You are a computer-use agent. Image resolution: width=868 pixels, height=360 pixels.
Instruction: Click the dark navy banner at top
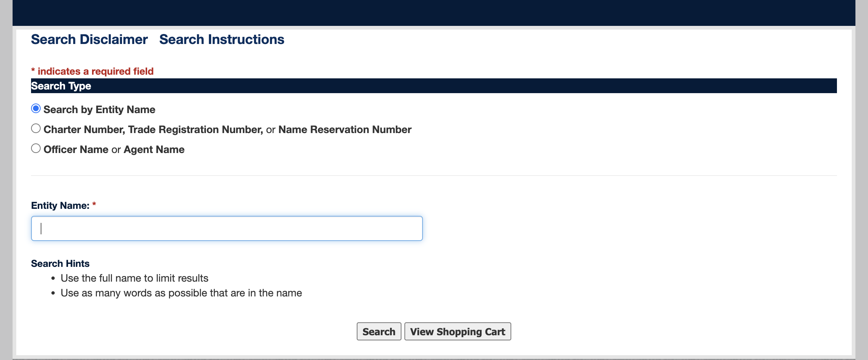434,13
